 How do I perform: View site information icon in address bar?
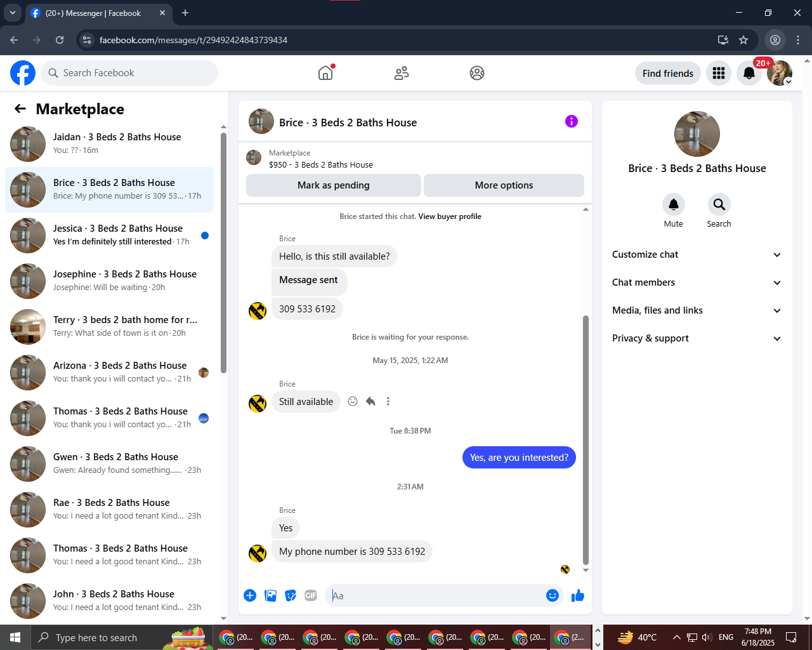click(88, 40)
